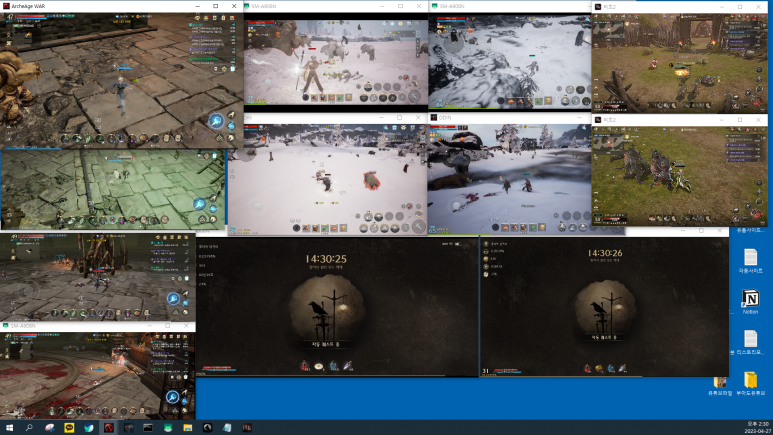Click the red potion slot in 14:30:26 window
The height and width of the screenshot is (435, 773).
click(588, 368)
